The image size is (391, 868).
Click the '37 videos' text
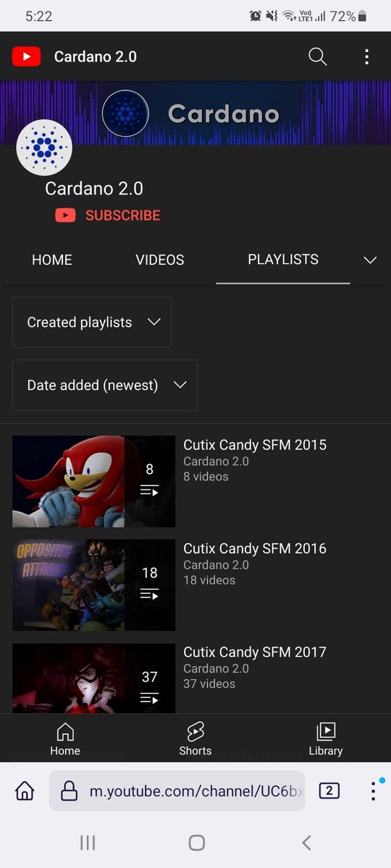[x=209, y=684]
